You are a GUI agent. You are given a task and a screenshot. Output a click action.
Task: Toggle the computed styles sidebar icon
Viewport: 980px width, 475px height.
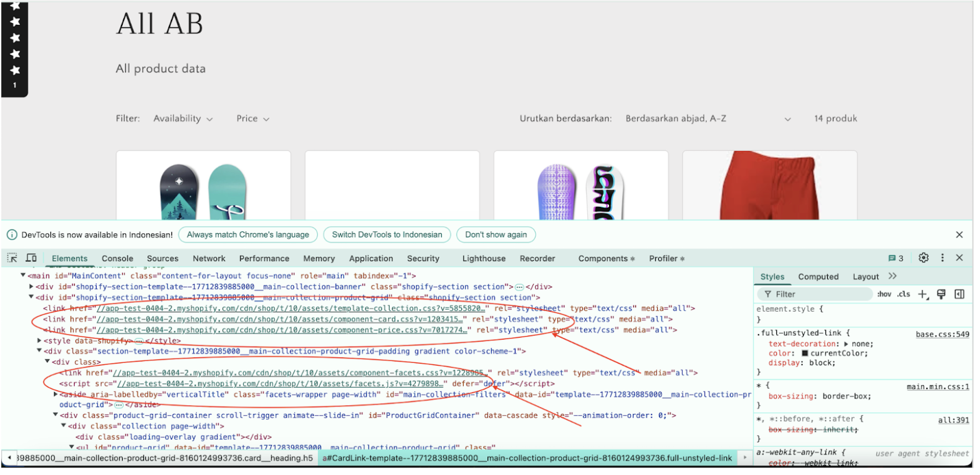click(x=959, y=294)
